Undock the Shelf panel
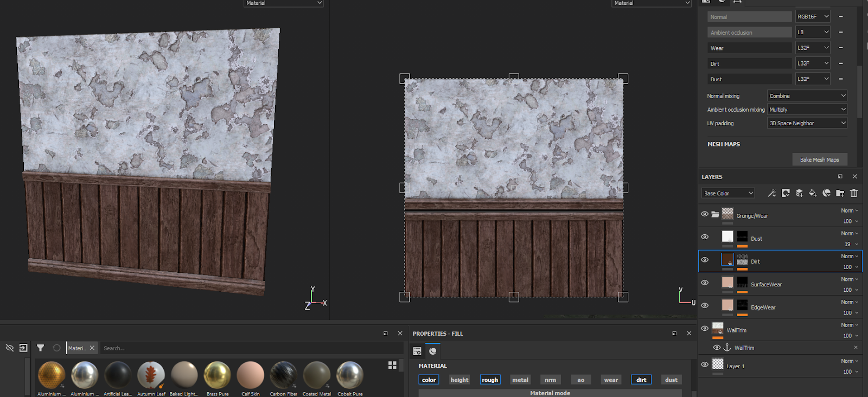This screenshot has width=868, height=397. 386,333
